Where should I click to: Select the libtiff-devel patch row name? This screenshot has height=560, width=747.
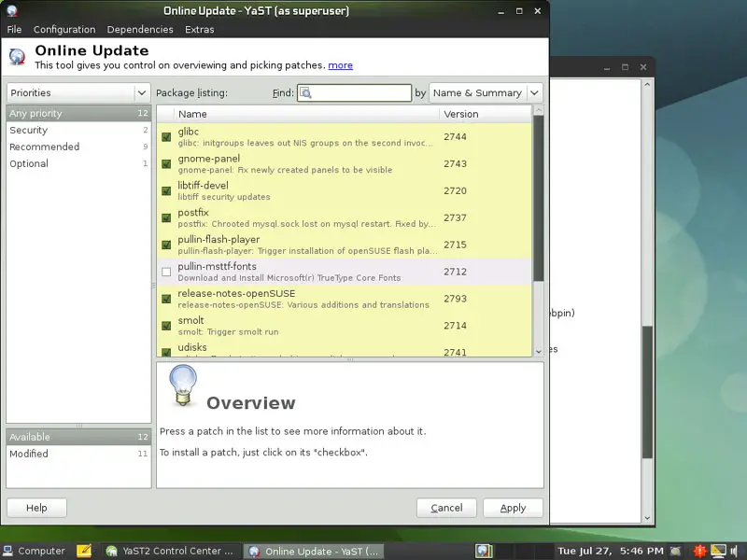click(203, 185)
